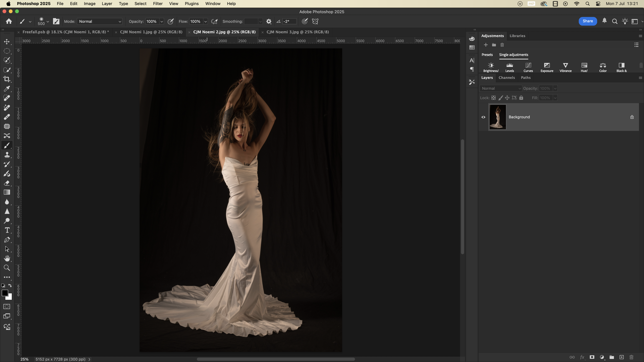The width and height of the screenshot is (644, 362).
Task: Toggle Quick Mask mode
Action: [7, 307]
